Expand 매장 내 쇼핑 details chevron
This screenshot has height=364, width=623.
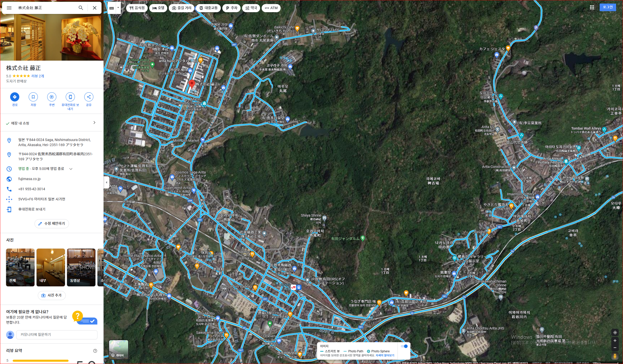click(x=94, y=123)
